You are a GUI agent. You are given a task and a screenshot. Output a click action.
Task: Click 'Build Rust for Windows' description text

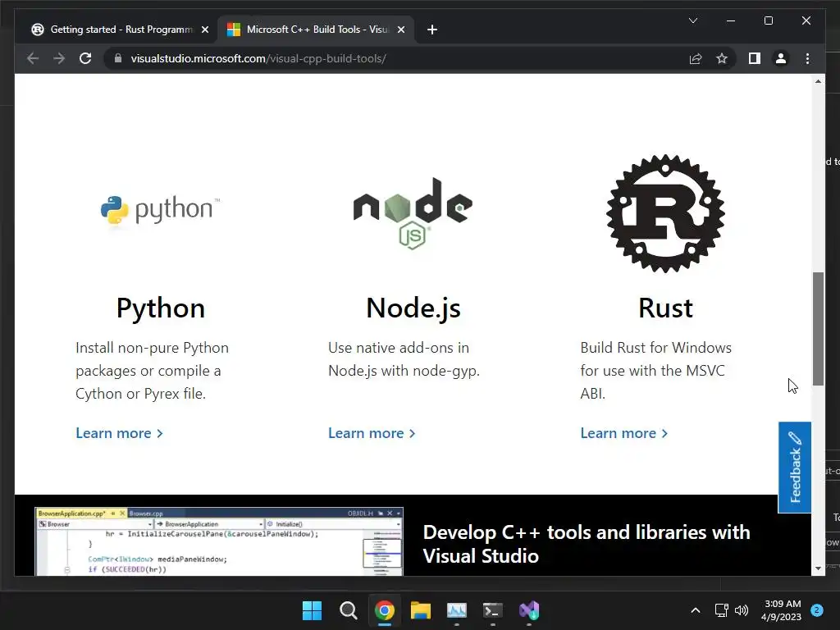coord(655,370)
